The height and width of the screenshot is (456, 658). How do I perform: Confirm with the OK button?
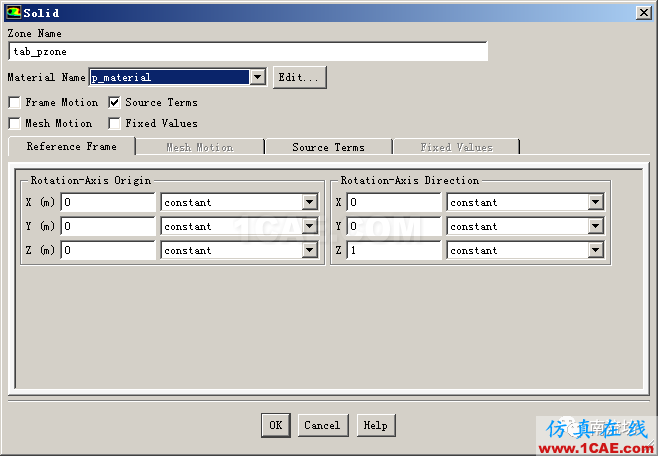point(276,425)
